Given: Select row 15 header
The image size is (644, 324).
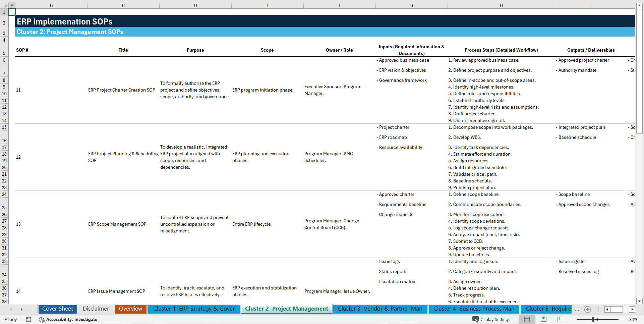Looking at the screenshot, I should tap(4, 127).
